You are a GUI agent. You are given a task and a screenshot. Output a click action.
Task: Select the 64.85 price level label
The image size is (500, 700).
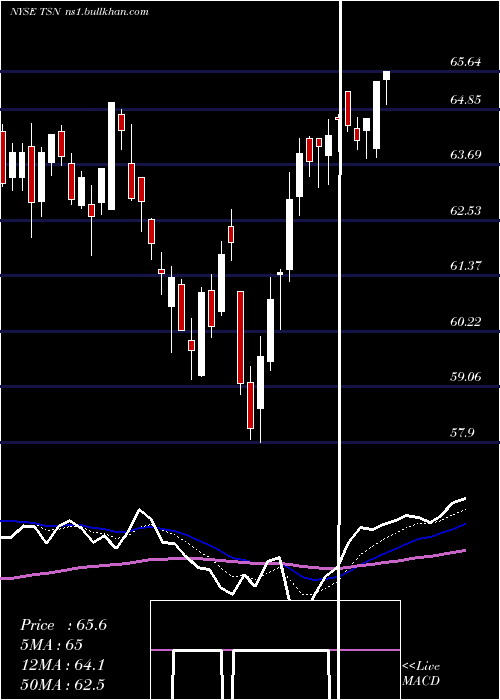[466, 100]
